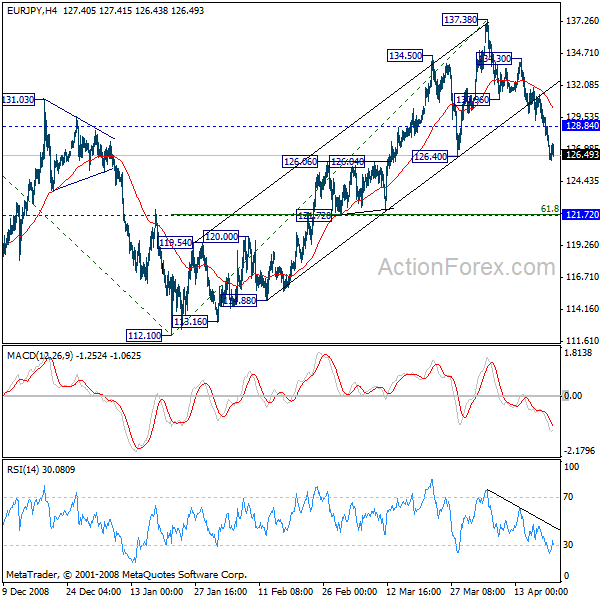Select the RSI(14) indicator label

click(x=25, y=469)
